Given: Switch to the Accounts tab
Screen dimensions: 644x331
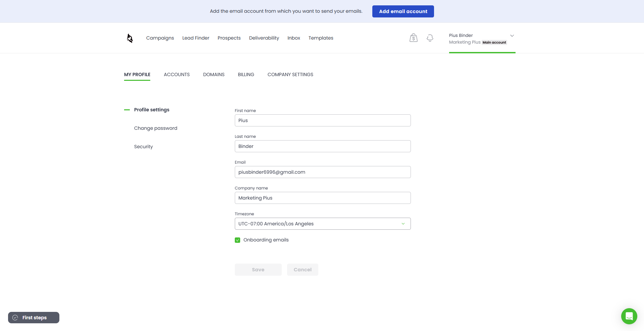Looking at the screenshot, I should click(x=176, y=74).
